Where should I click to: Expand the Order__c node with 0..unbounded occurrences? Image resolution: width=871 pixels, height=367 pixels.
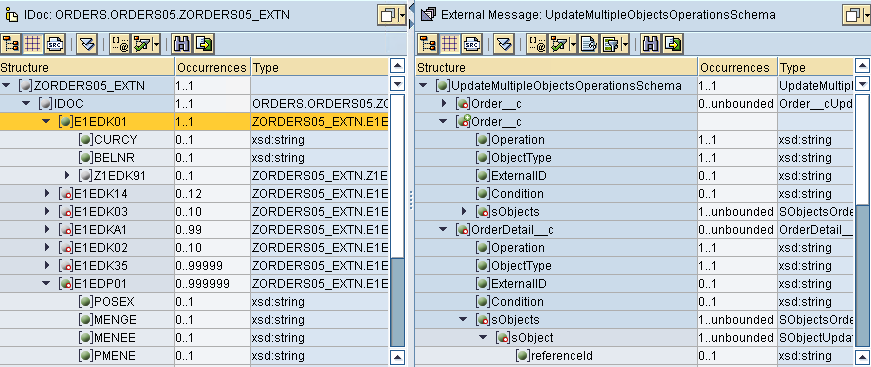[444, 104]
